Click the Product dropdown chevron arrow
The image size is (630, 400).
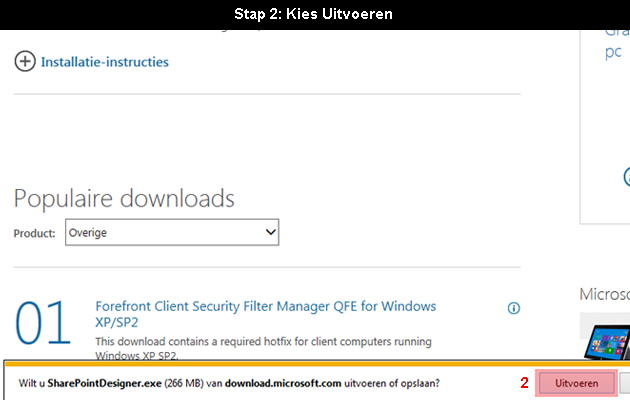click(x=271, y=232)
